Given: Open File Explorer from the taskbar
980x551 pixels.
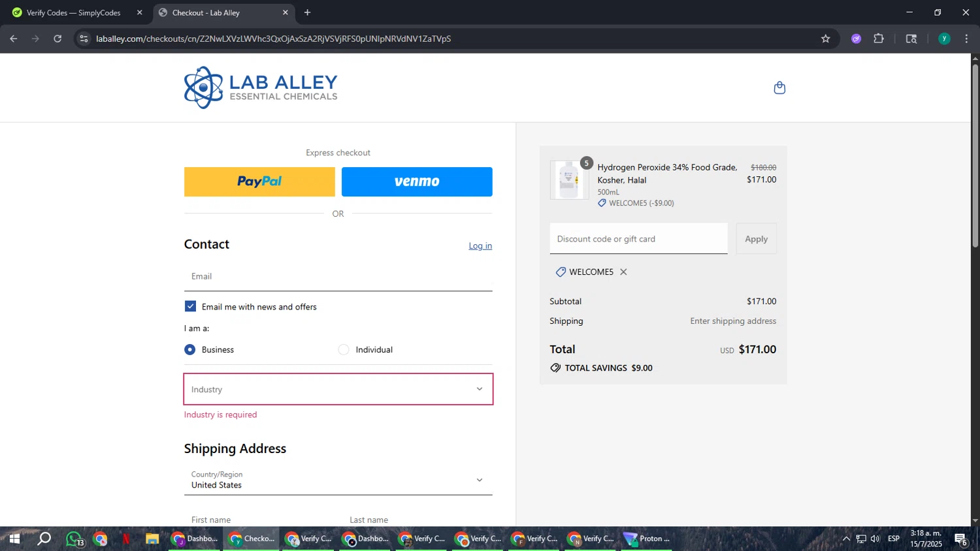Looking at the screenshot, I should (x=152, y=539).
